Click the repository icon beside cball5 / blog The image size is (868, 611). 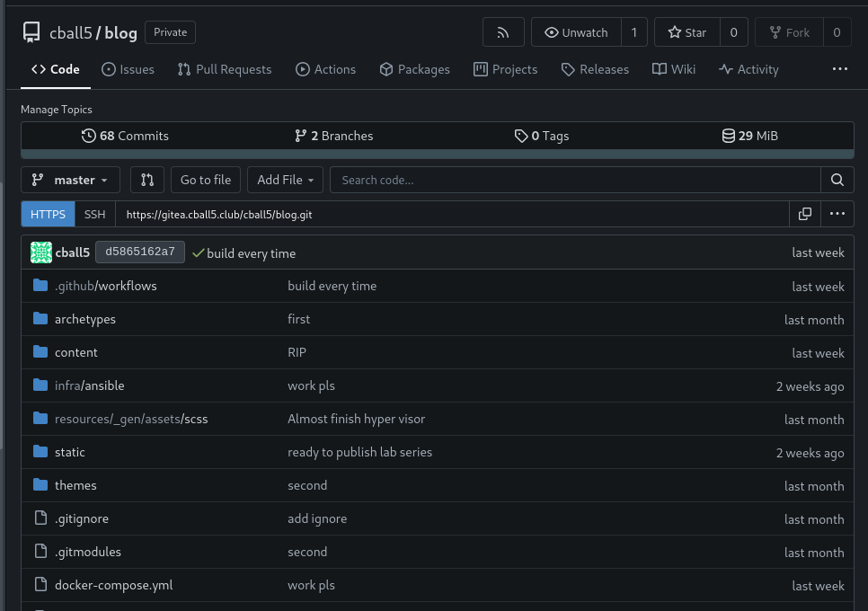click(31, 32)
